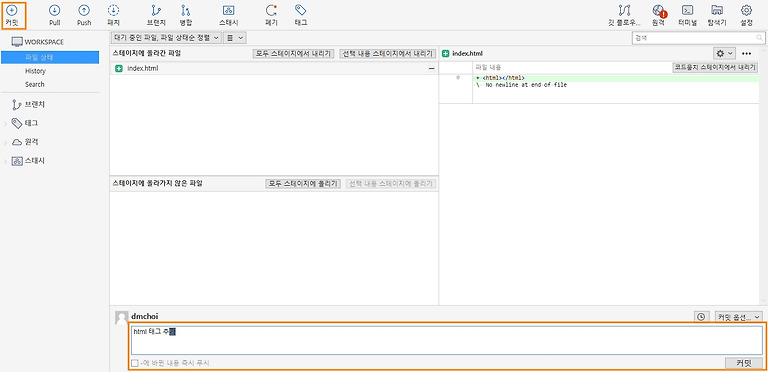Image resolution: width=768 pixels, height=372 pixels.
Task: Click the WORKSPACE monitor icon
Action: [17, 42]
